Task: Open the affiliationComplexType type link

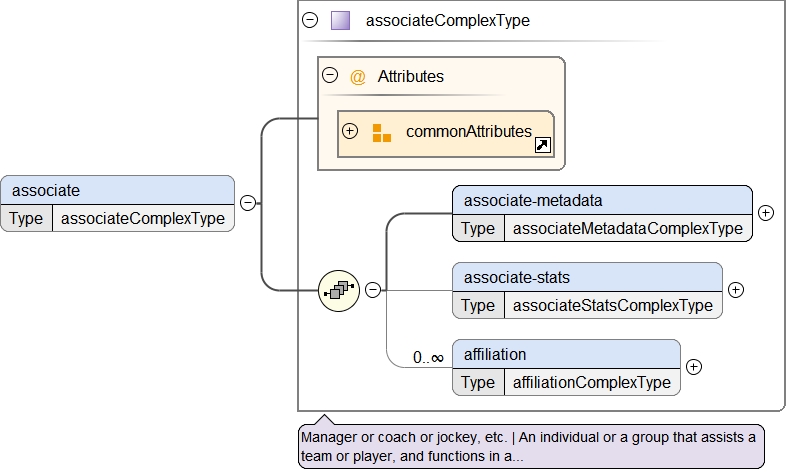Action: pyautogui.click(x=591, y=382)
